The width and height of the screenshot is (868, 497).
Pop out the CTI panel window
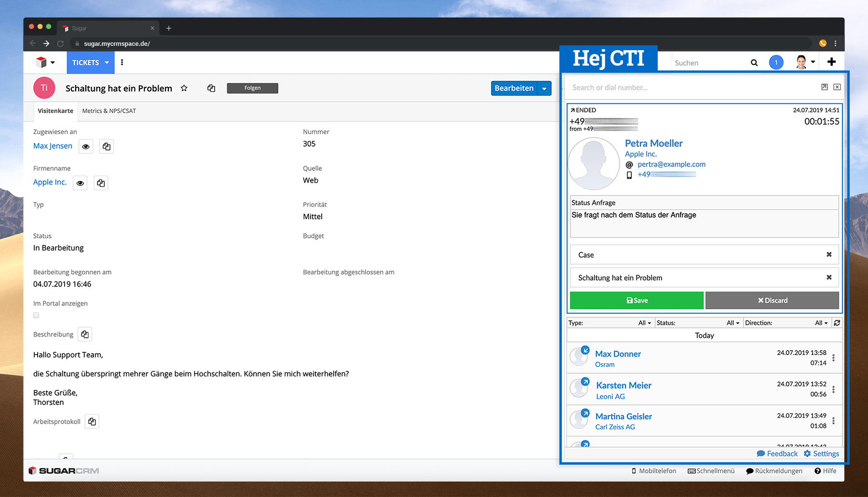[x=825, y=87]
